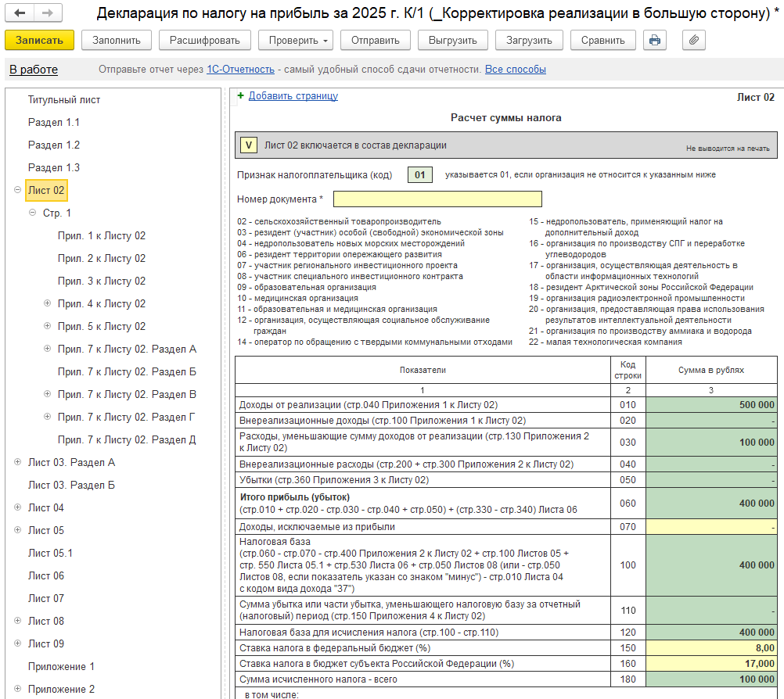Open the Проверить dropdown menu

pyautogui.click(x=295, y=40)
